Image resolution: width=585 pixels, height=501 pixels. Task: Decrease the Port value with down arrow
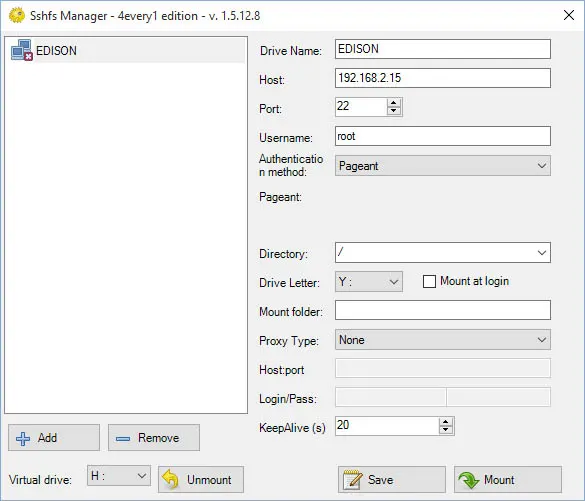394,111
